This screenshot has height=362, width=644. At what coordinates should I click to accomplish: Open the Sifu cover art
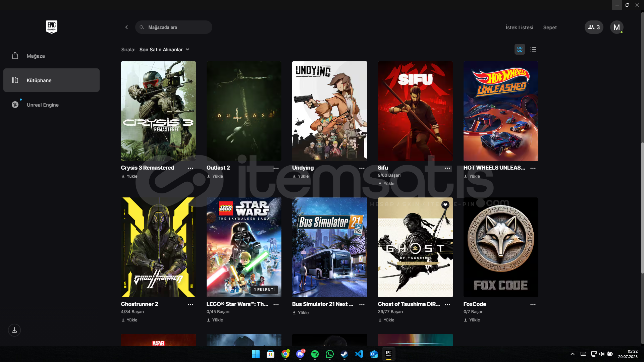tap(415, 111)
